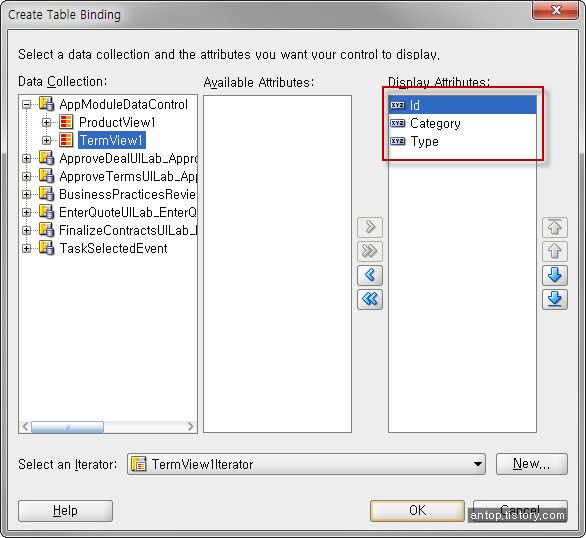Expand the TermView1 node
This screenshot has width=586, height=538.
(46, 140)
